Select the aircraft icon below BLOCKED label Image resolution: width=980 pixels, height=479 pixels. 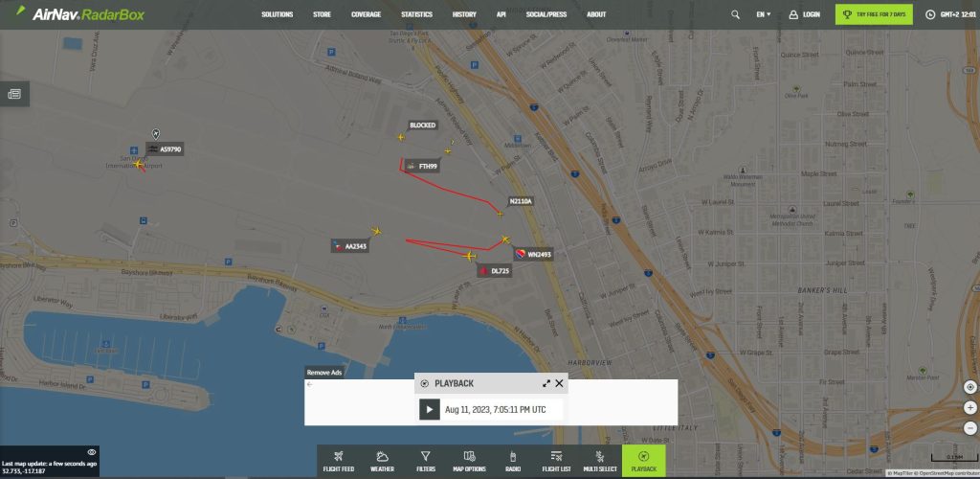(401, 137)
